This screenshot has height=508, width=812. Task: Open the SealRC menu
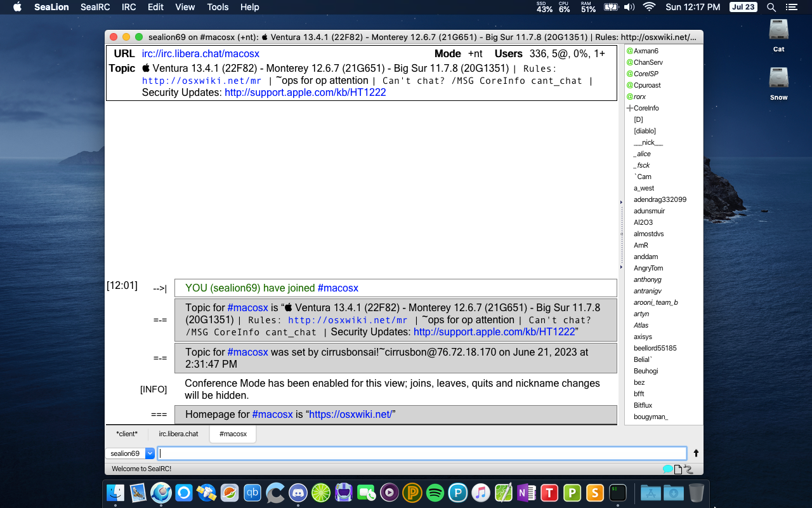coord(95,7)
